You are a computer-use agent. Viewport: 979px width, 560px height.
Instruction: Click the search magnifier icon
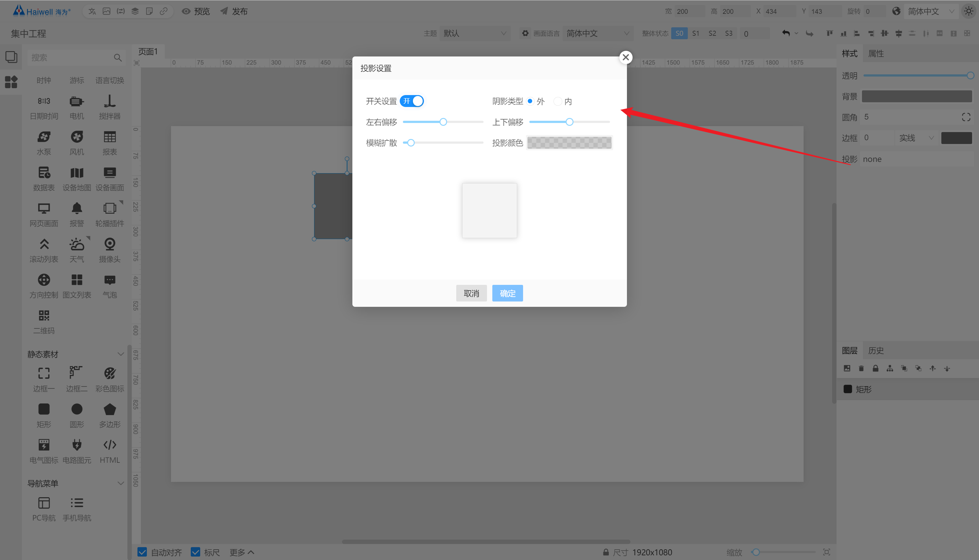coord(118,58)
